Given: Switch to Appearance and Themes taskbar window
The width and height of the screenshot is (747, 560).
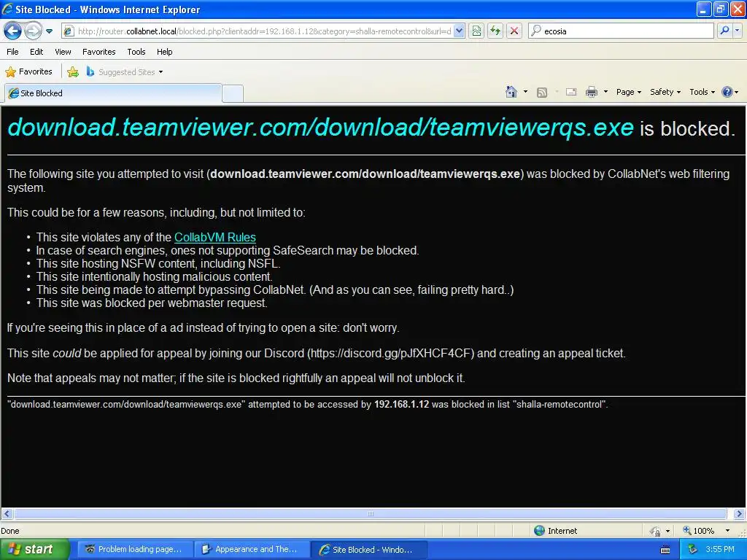Looking at the screenshot, I should tap(251, 550).
